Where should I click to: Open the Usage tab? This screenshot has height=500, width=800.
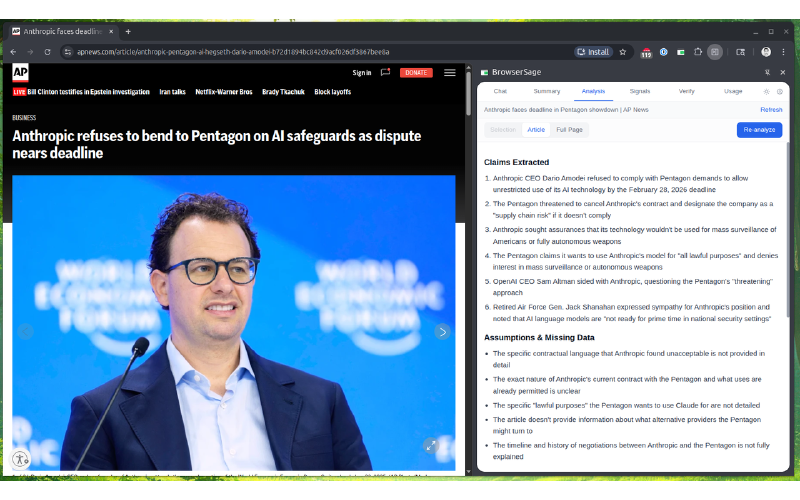point(733,91)
